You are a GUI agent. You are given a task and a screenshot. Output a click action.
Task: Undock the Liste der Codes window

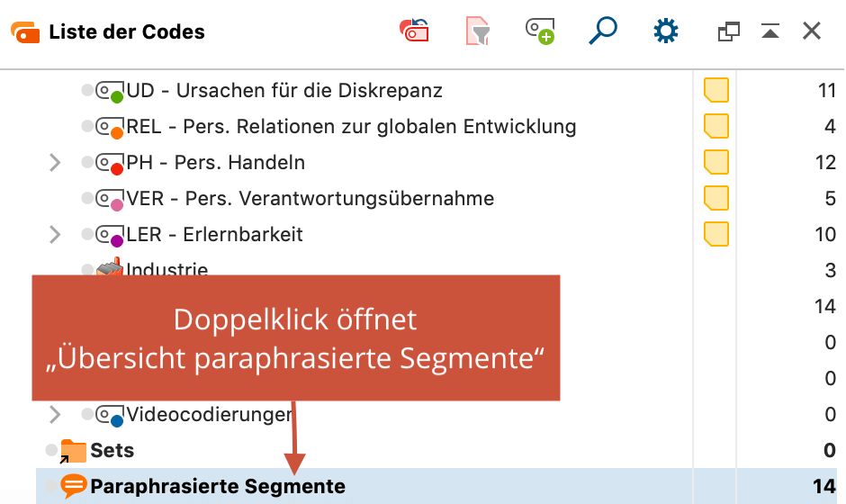click(728, 31)
